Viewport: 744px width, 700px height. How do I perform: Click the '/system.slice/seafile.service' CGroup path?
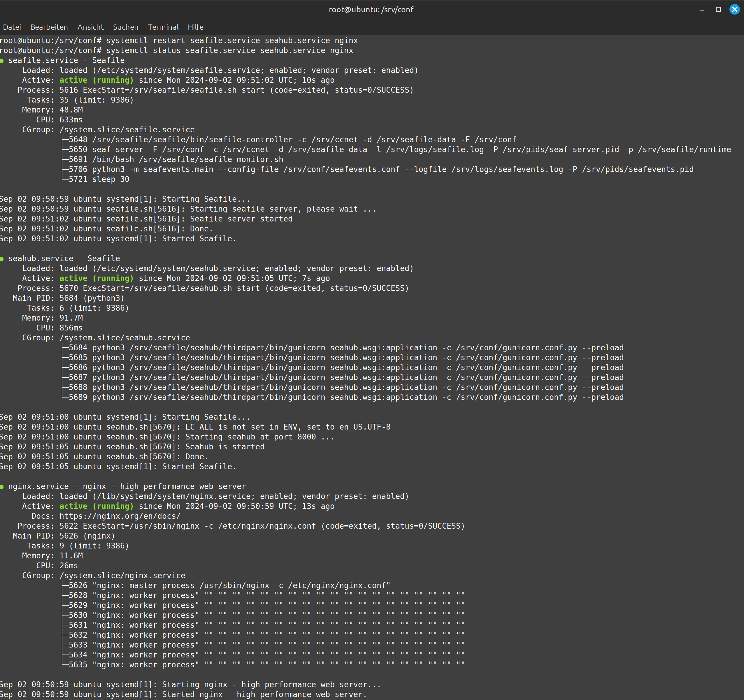(x=127, y=130)
